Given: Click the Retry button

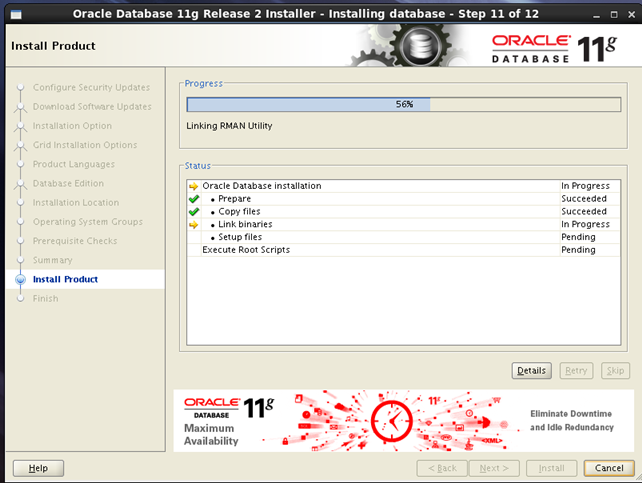Looking at the screenshot, I should point(576,370).
